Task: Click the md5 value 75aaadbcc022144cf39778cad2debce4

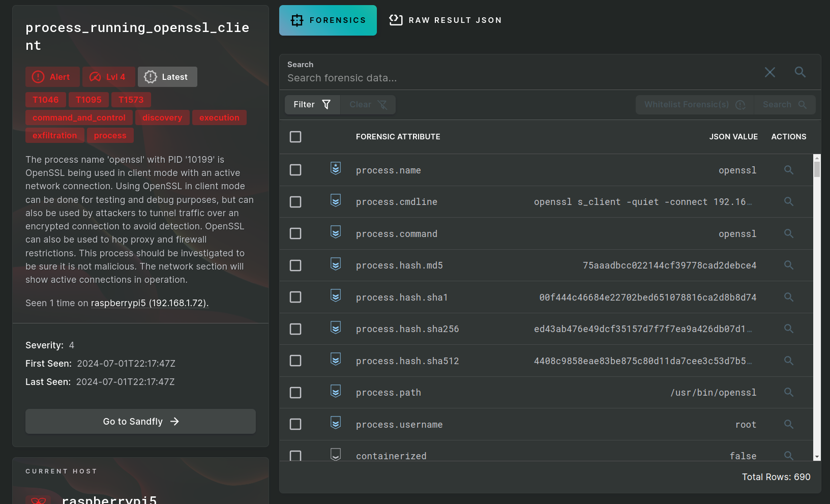Action: coord(670,265)
